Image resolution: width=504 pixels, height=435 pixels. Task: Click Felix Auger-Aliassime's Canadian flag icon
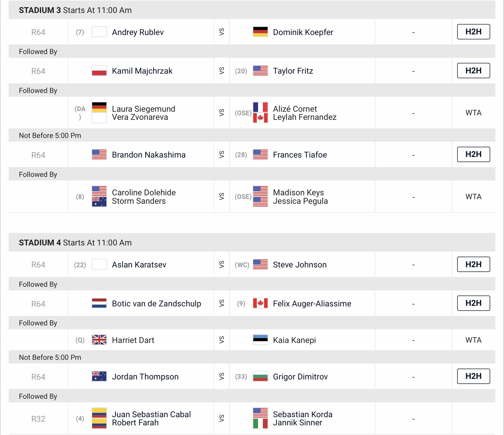pyautogui.click(x=260, y=303)
